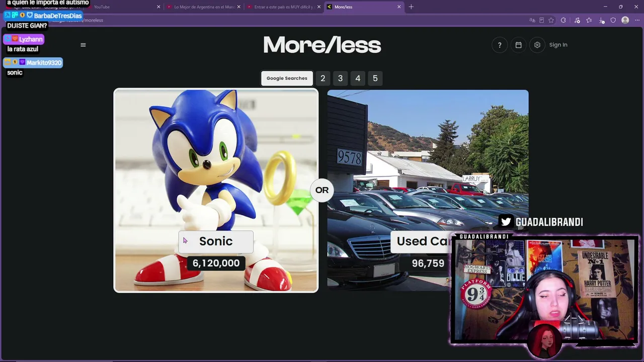
Task: Restore down the browser window
Action: click(x=620, y=7)
